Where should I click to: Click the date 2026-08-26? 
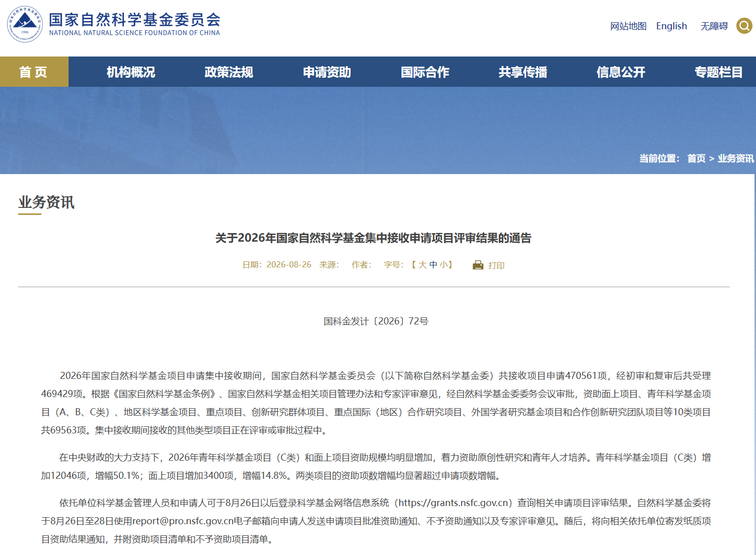coord(289,265)
